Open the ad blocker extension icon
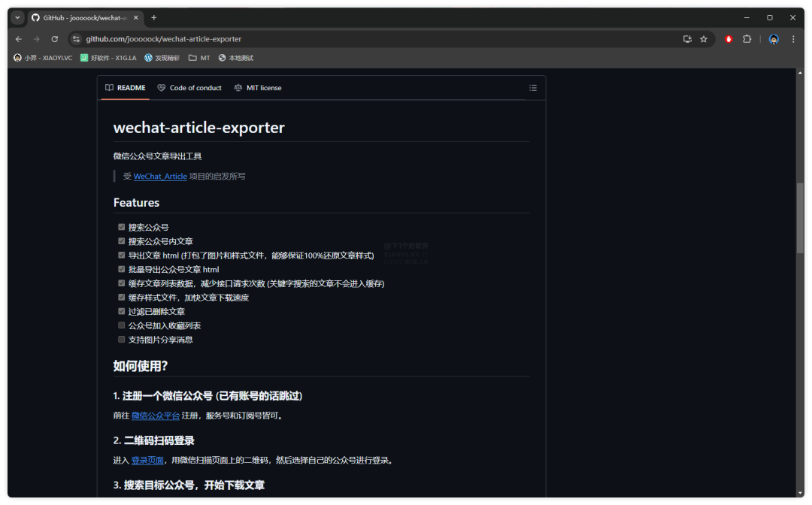This screenshot has height=505, width=812. [728, 39]
